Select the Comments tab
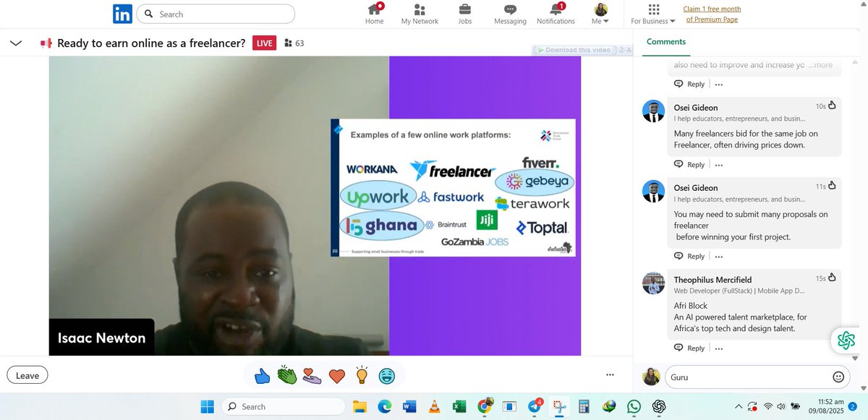868x420 pixels. click(666, 41)
